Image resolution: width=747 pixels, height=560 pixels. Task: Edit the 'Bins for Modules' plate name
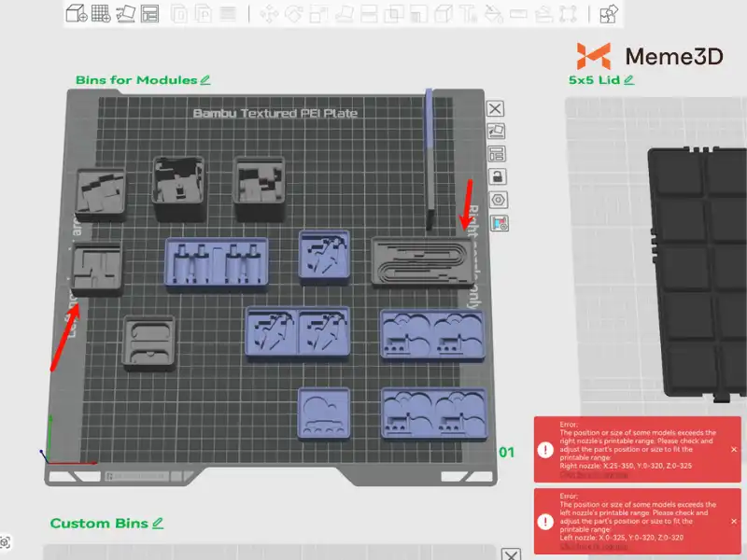point(205,80)
